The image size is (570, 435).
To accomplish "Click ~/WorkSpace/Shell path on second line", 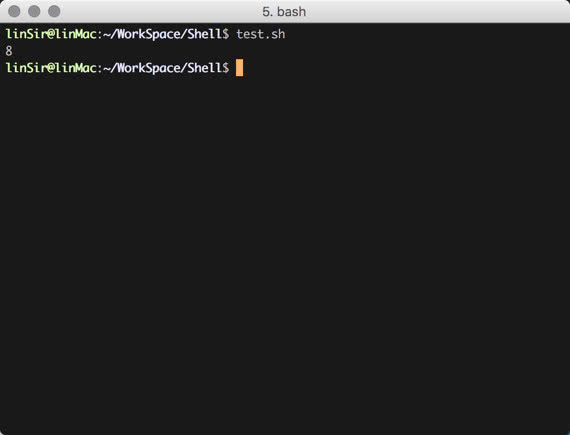I will tap(162, 68).
